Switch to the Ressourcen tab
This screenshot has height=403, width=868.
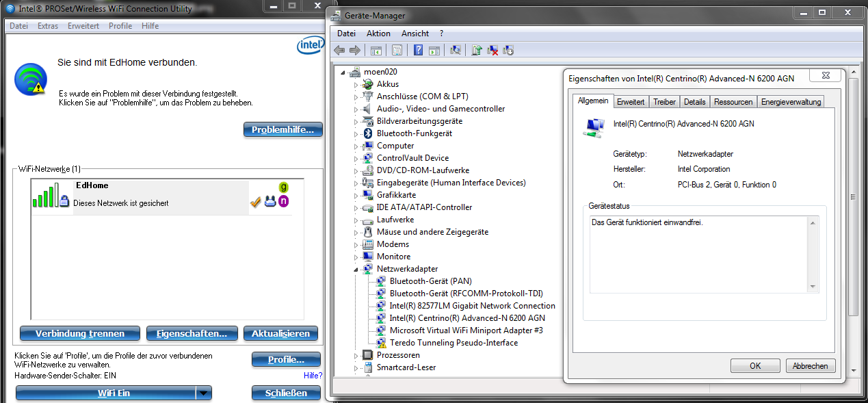coord(733,102)
